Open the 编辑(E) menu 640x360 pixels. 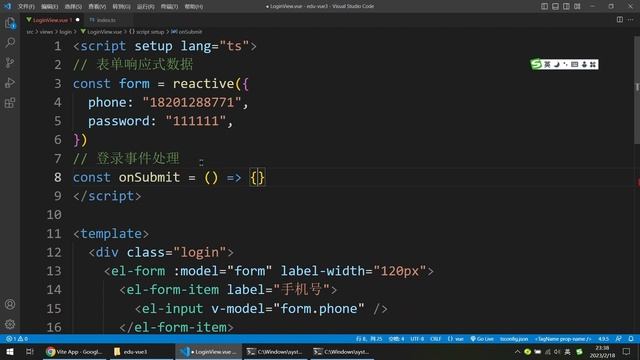coord(50,7)
